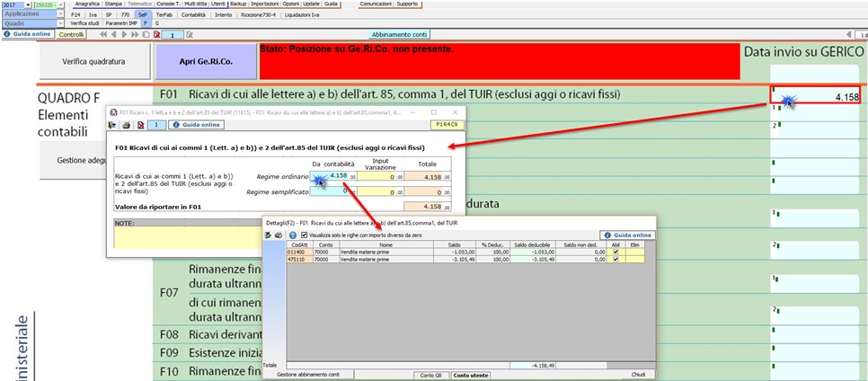Click the red delete icon in main toolbar

point(156,34)
